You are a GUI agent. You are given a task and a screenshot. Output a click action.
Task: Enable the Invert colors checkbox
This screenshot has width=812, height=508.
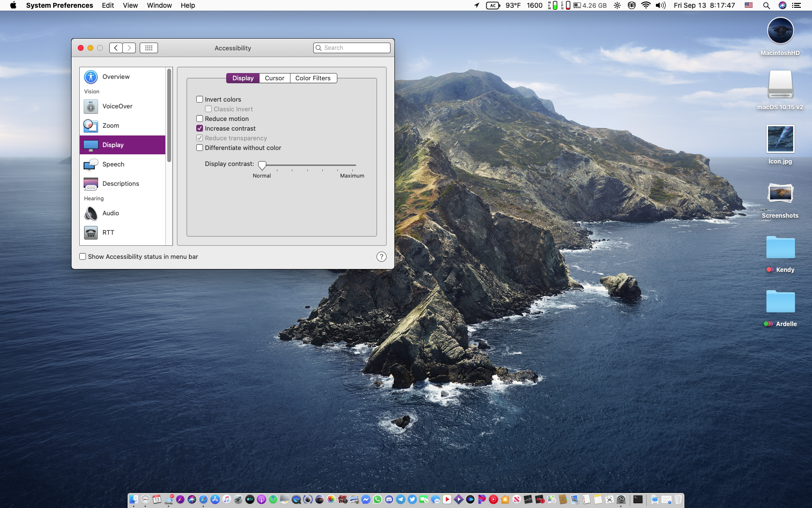coord(200,100)
